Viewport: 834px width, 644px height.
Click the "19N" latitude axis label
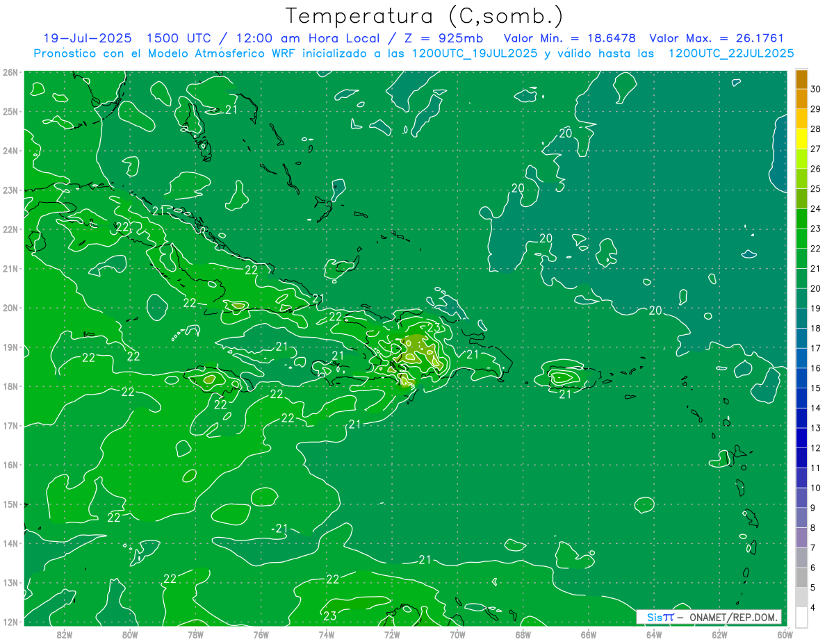click(10, 347)
